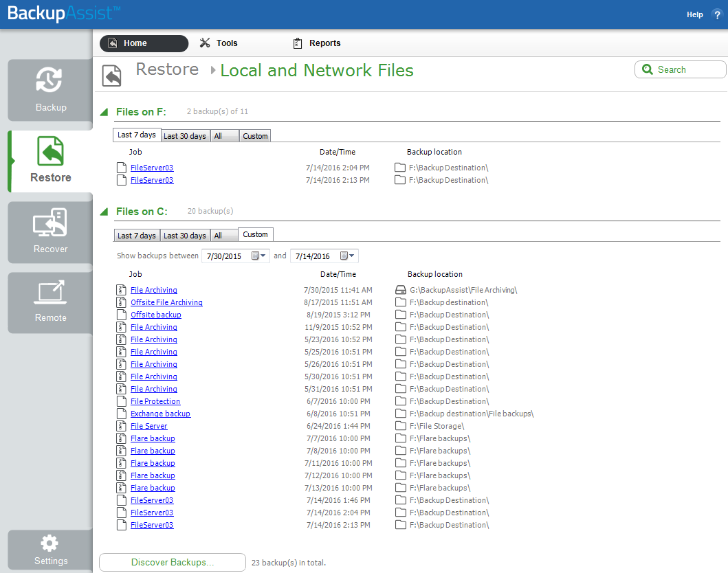Open Offsite File Archiving job link

tap(166, 302)
